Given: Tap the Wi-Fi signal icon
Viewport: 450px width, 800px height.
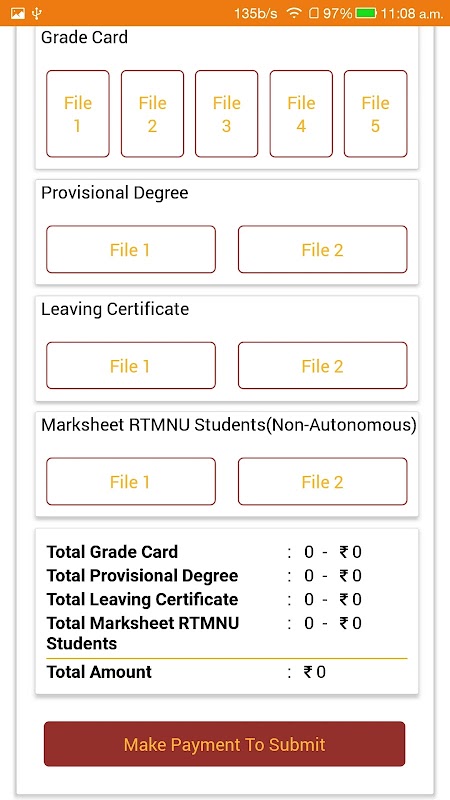Looking at the screenshot, I should pyautogui.click(x=293, y=13).
